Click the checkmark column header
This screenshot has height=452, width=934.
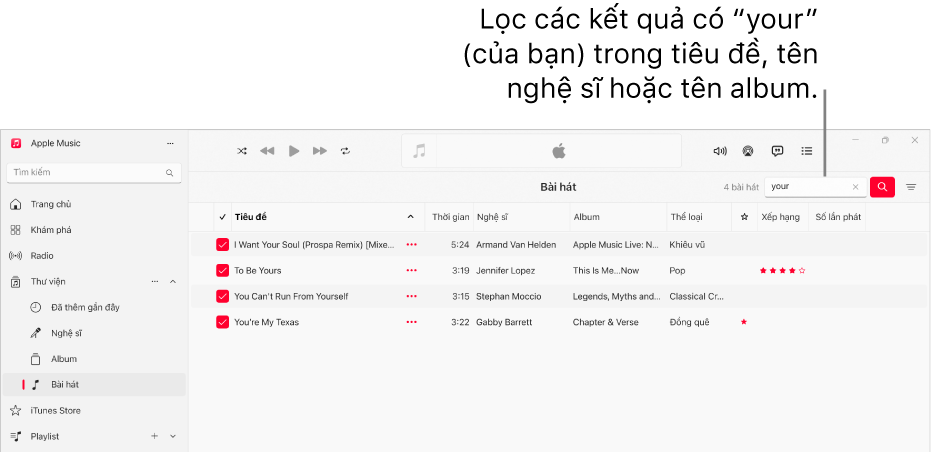(x=223, y=217)
